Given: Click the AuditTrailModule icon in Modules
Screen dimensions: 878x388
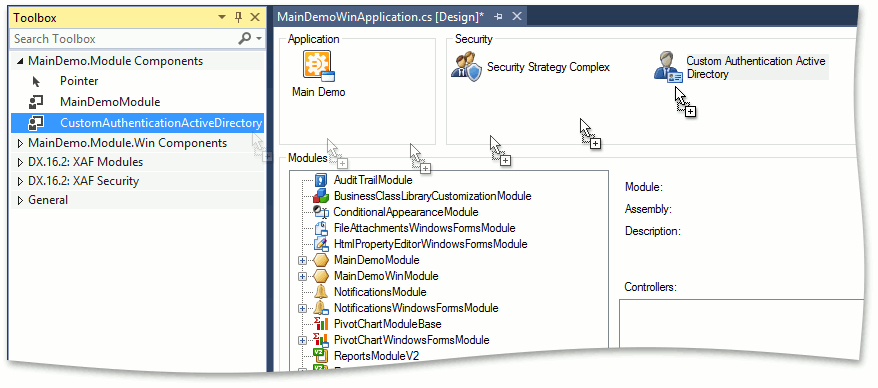Looking at the screenshot, I should (x=320, y=180).
